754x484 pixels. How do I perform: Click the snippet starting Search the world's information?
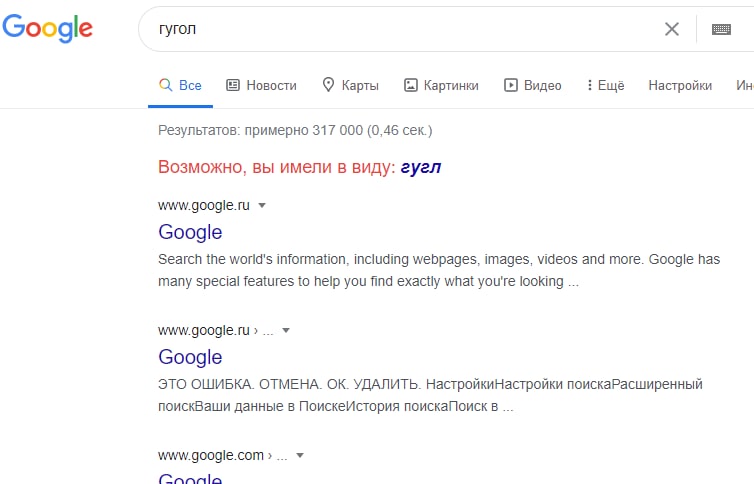coord(439,270)
